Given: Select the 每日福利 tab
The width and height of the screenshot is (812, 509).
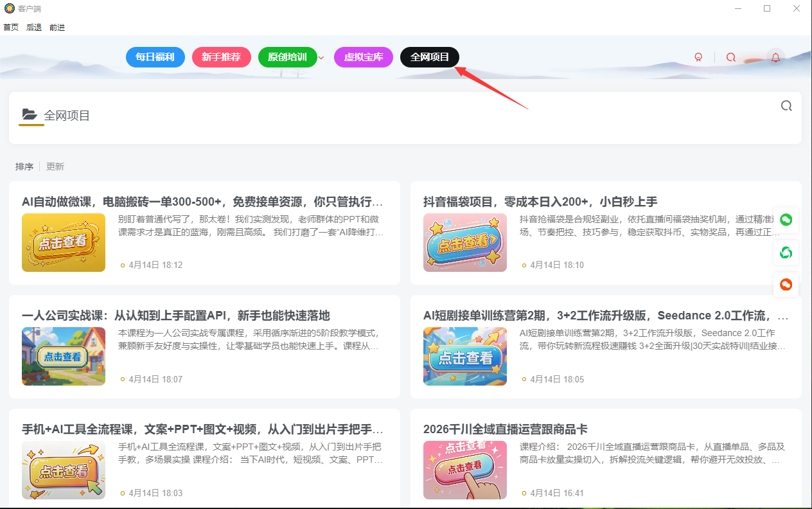Looking at the screenshot, I should click(155, 57).
